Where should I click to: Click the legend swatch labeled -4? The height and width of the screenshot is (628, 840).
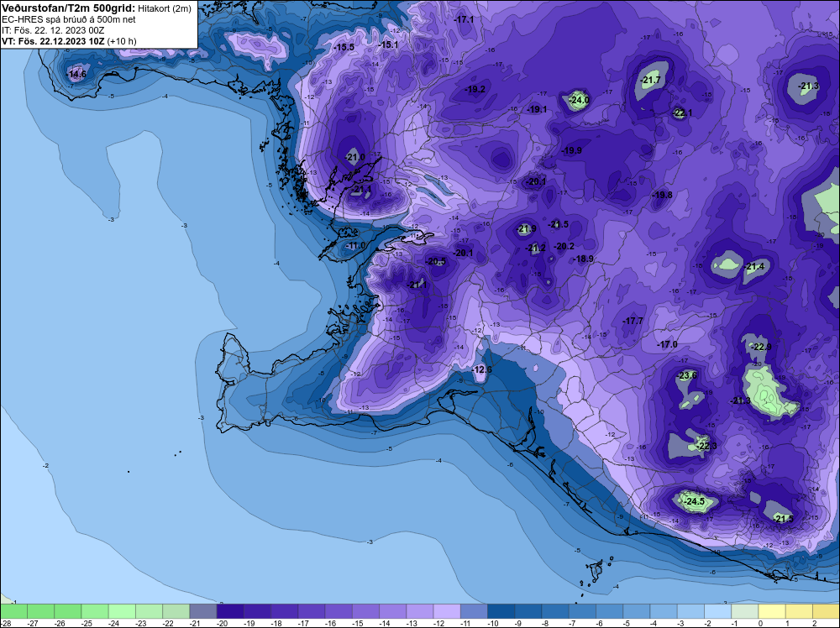point(664,611)
